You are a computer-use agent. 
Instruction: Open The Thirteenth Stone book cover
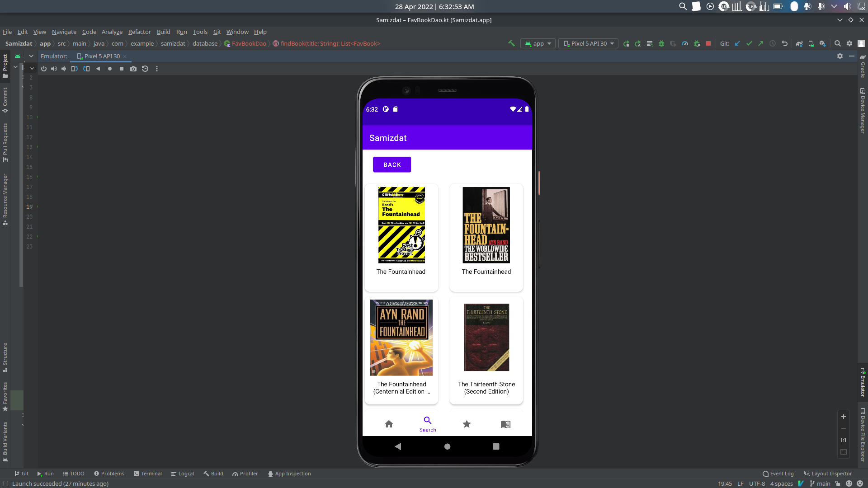486,337
